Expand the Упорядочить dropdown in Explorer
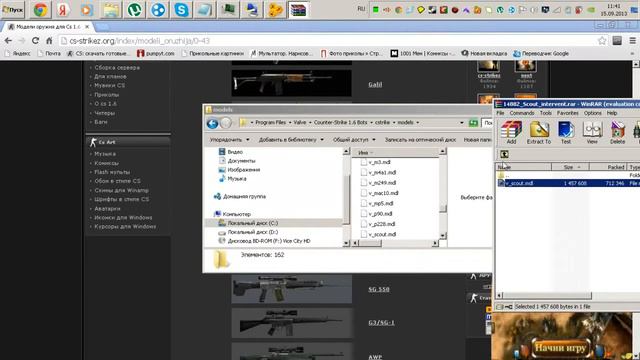Screen dimensions: 640x360 click(229, 140)
